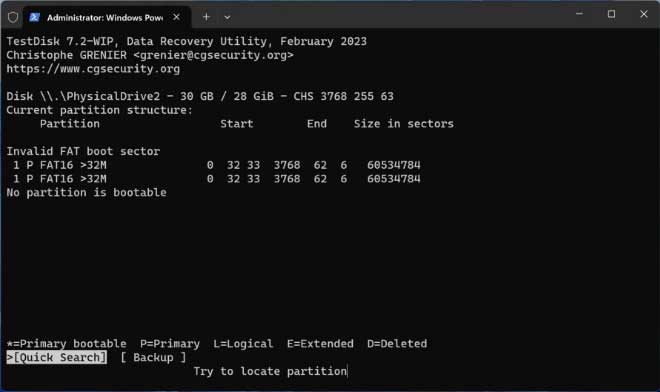Click the 'P=Primary' legend entry
Viewport: 660px width, 392px height.
(x=170, y=344)
